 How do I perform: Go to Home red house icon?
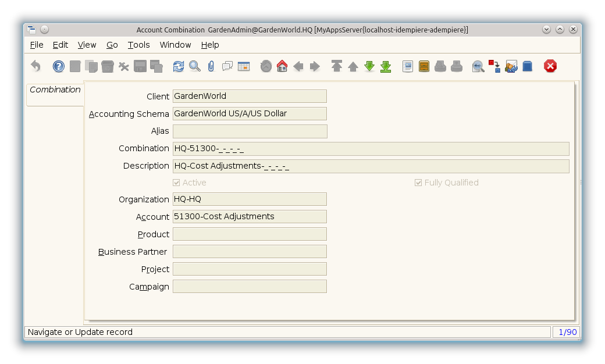click(x=282, y=66)
